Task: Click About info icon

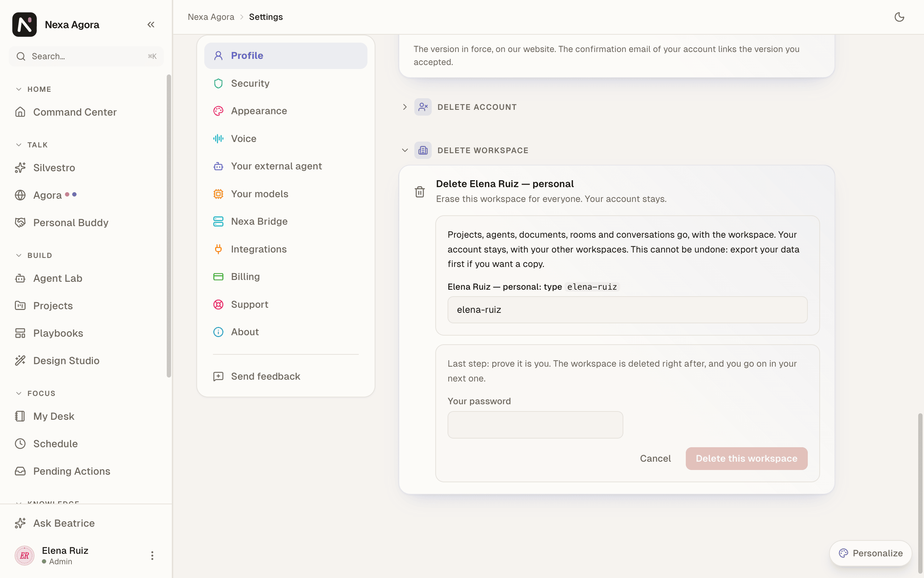Action: [218, 332]
